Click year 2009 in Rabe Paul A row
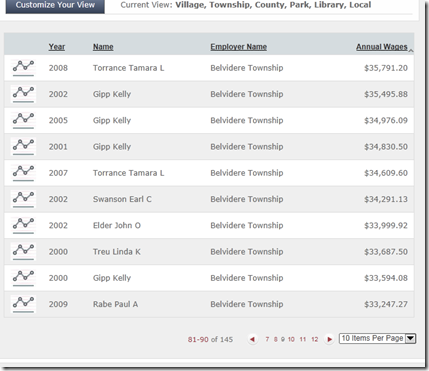 [x=58, y=304]
